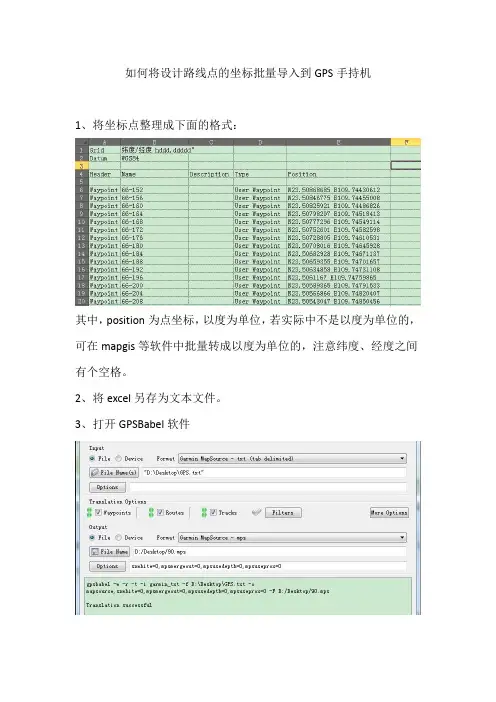The width and height of the screenshot is (496, 702).
Task: Click the name cell "66-152"
Action: click(154, 190)
